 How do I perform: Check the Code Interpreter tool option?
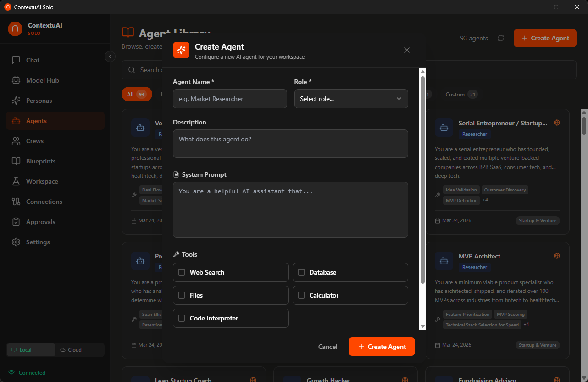(x=182, y=318)
